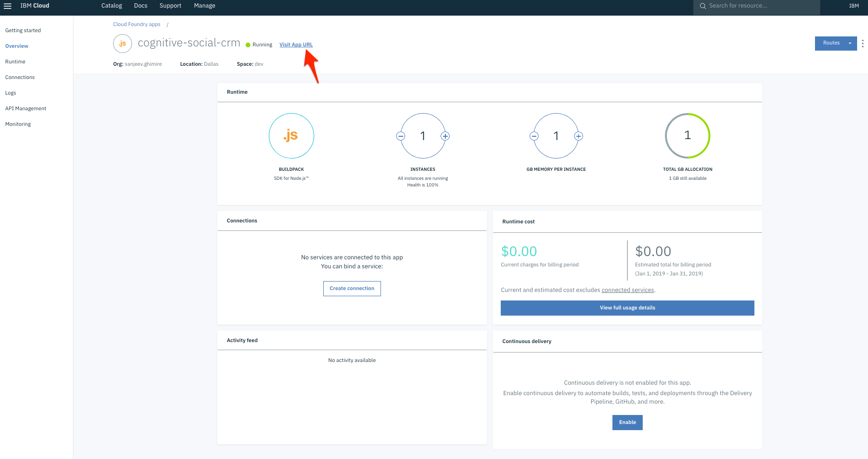Click the 'Space: dev' text
Screen dimensions: 868x459
(x=250, y=64)
